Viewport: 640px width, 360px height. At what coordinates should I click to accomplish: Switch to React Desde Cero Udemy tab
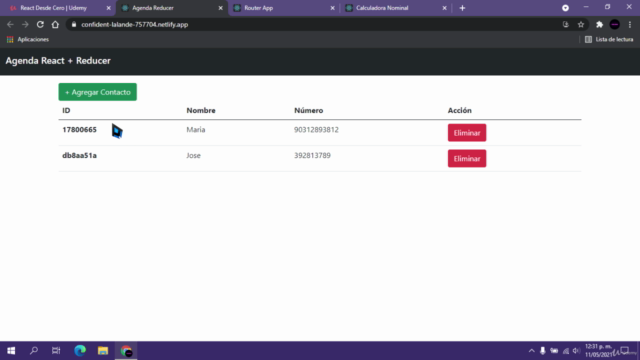(x=53, y=8)
